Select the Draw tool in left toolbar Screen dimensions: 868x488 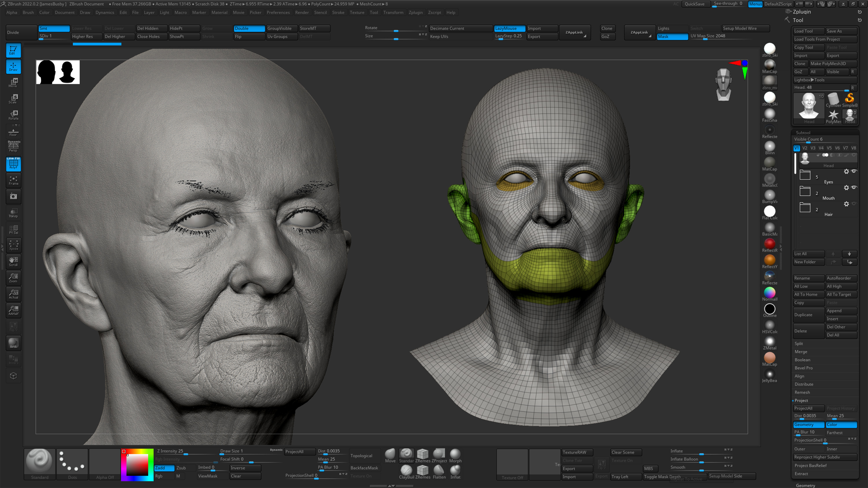tap(13, 66)
